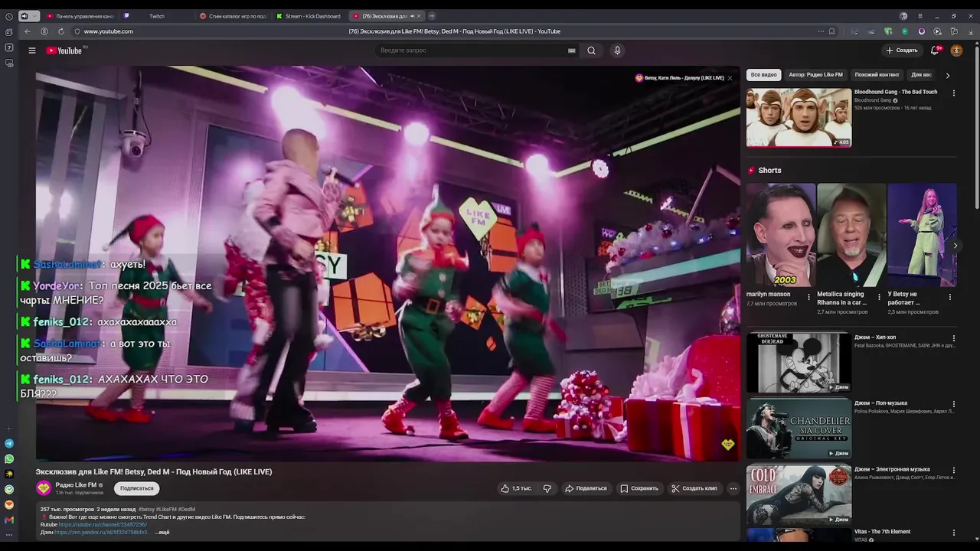Add a new sidebar app with plus
Image resolution: width=980 pixels, height=551 pixels.
[9, 429]
